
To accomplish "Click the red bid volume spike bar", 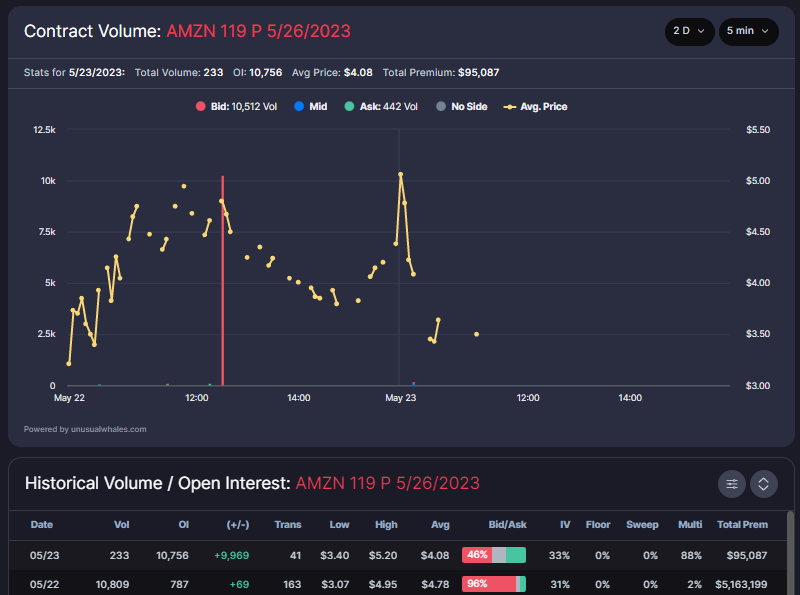I will (x=222, y=281).
